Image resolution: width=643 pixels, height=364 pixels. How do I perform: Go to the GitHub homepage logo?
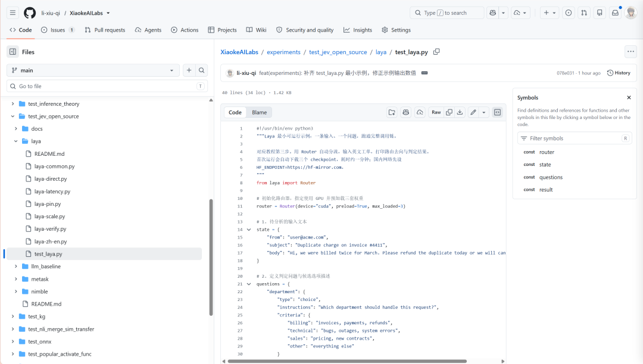tap(30, 13)
